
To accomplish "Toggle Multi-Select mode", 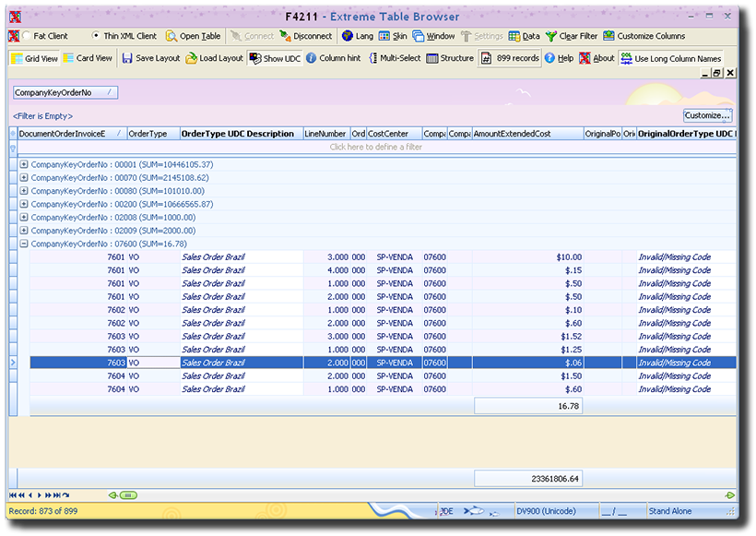I will coord(395,58).
